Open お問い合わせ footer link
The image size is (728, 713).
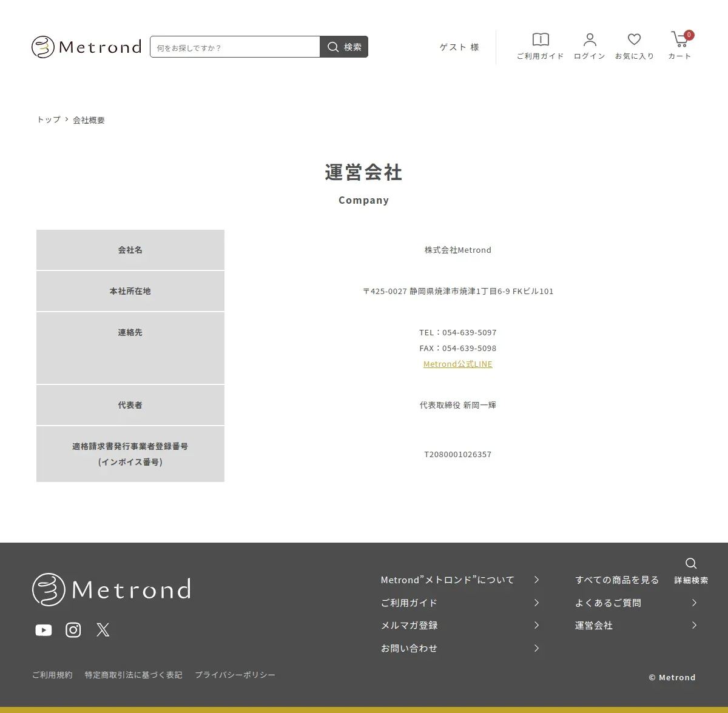(x=409, y=648)
